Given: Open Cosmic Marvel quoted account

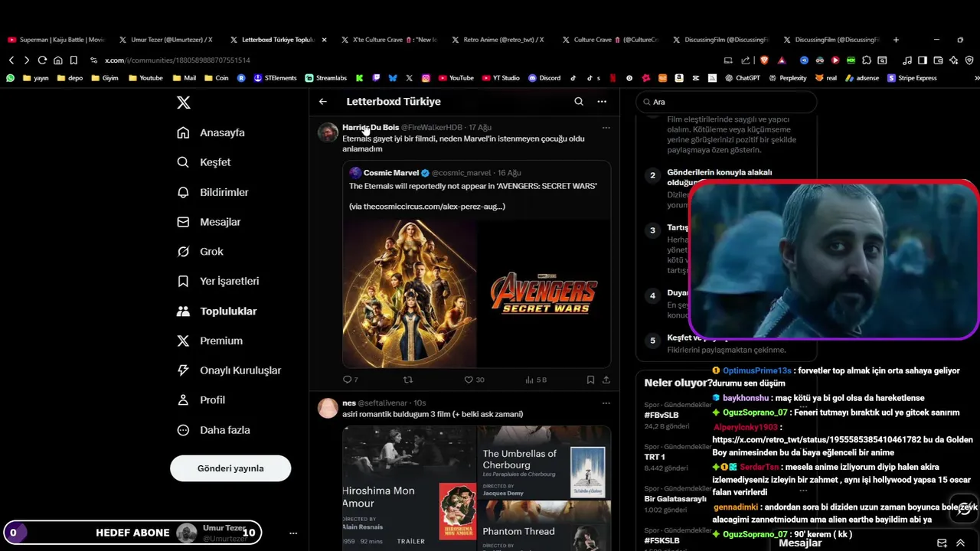Looking at the screenshot, I should (391, 173).
